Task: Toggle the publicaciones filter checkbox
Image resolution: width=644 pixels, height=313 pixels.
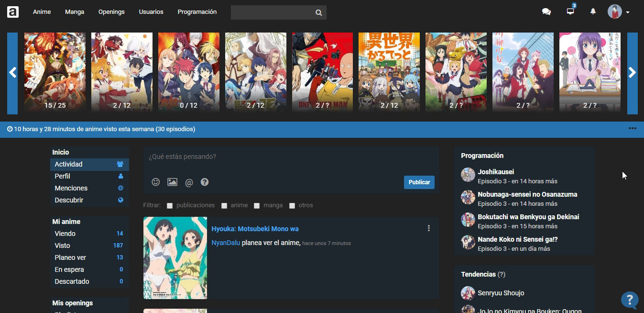Action: click(170, 206)
